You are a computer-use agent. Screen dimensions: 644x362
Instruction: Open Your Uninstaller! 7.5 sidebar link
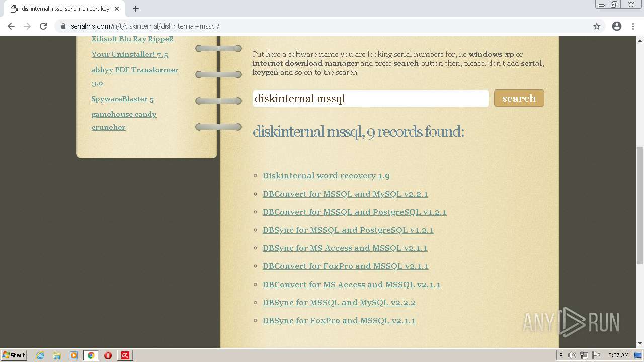click(130, 54)
